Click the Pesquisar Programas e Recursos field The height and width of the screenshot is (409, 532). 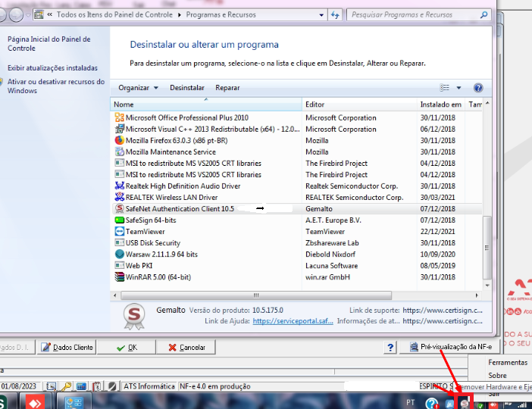414,15
